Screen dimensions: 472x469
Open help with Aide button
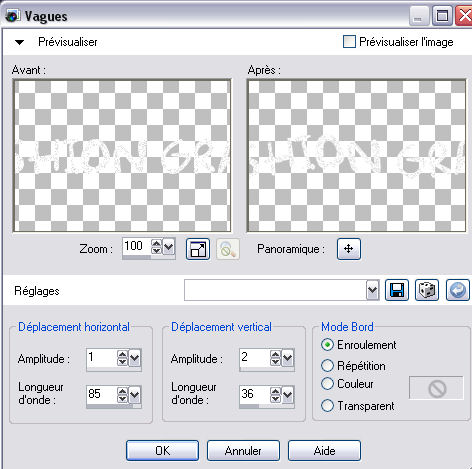tap(324, 451)
